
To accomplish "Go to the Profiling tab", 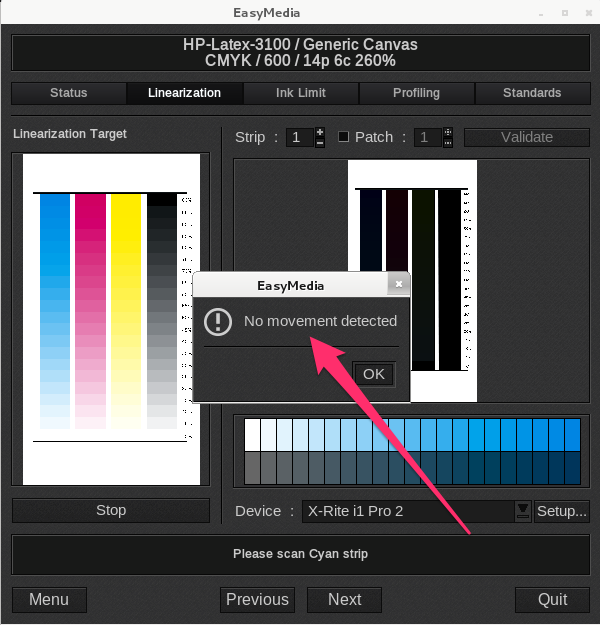I will (x=416, y=93).
